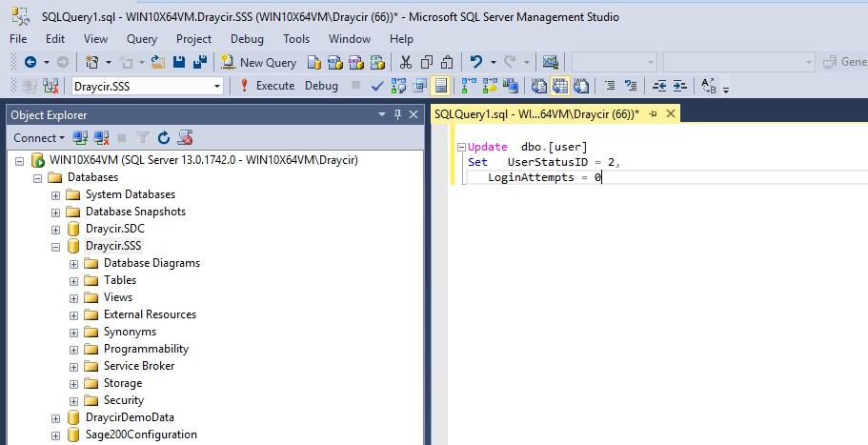This screenshot has width=868, height=445.
Task: Click the Specify Template Parameter Values icon
Action: pos(709,86)
